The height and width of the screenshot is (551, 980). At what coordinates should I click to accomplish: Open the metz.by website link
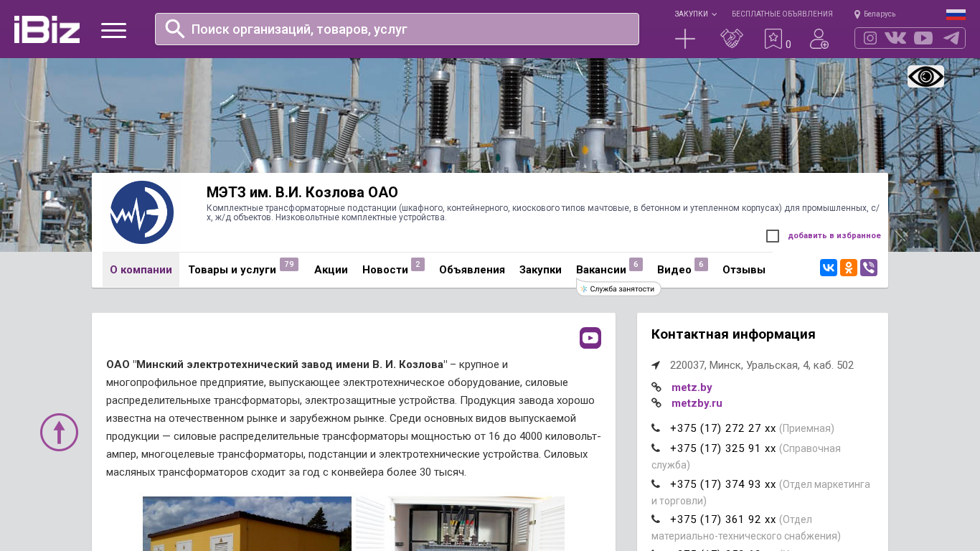(692, 387)
